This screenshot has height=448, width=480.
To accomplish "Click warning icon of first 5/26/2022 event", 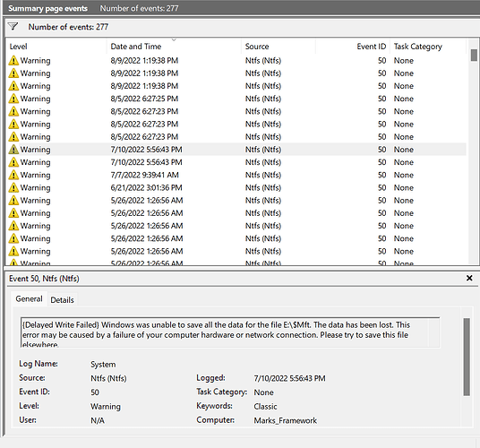I will [x=13, y=201].
